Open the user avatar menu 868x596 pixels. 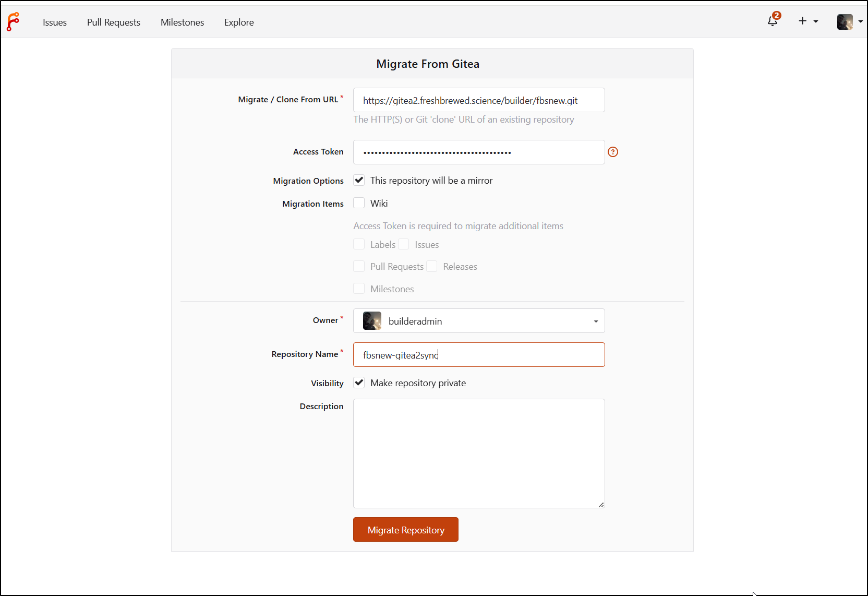pyautogui.click(x=850, y=21)
